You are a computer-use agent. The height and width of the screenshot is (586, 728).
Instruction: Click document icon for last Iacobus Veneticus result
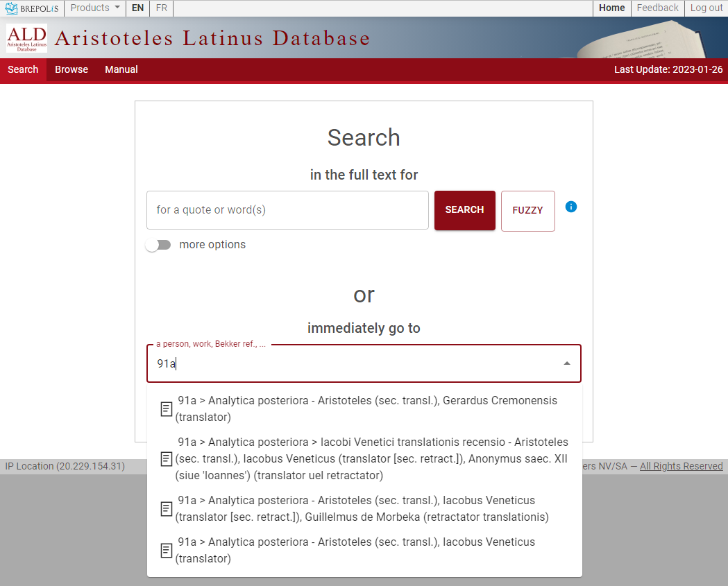167,551
